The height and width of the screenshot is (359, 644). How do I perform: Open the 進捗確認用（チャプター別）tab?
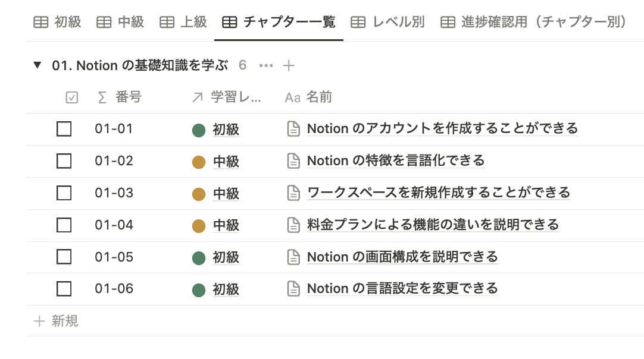coord(533,22)
